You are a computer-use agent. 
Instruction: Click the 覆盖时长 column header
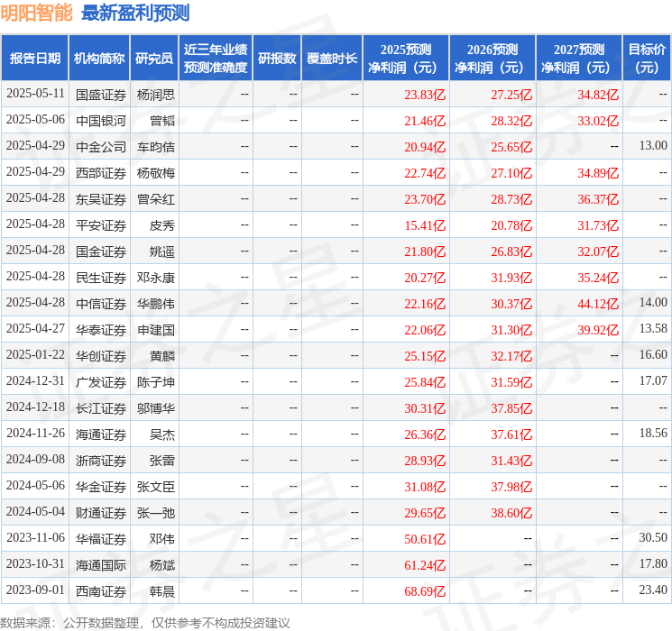[332, 59]
